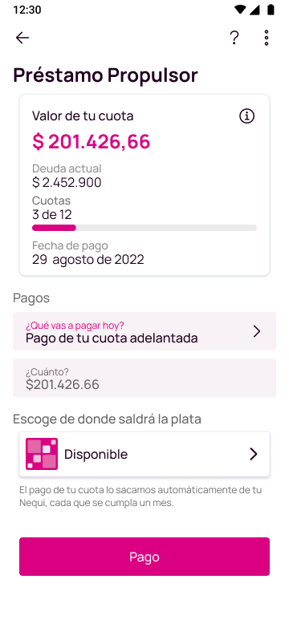
Task: Expand the ¿Qué vas a pagar hoy? chevron
Action: pyautogui.click(x=257, y=331)
